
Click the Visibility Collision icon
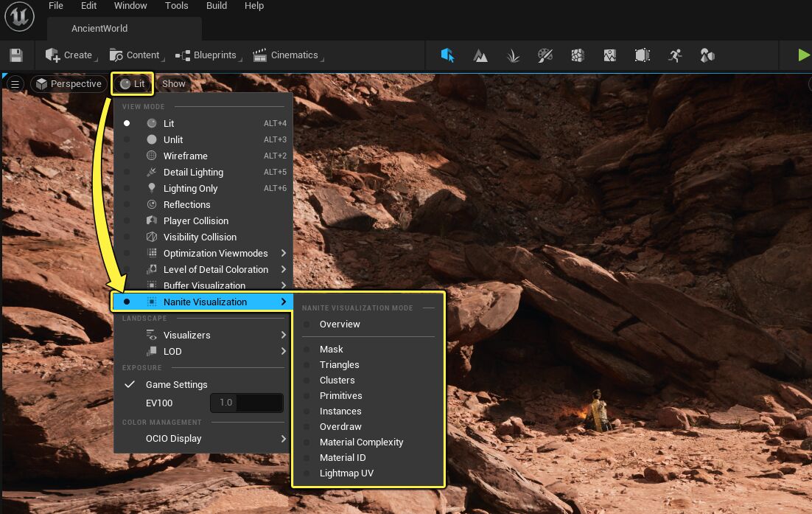pos(152,236)
